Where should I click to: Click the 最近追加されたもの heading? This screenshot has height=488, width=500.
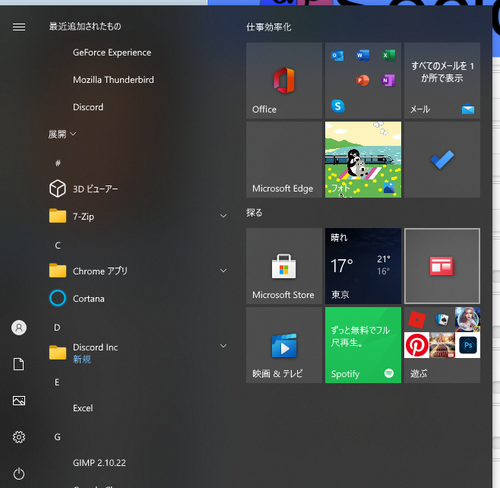pos(85,26)
